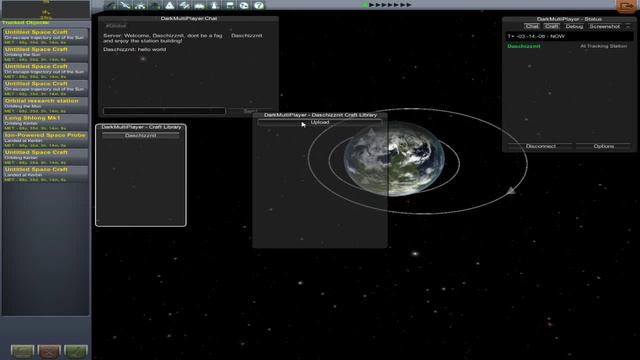
Task: Click the orange leave Tracking Station button
Action: (x=626, y=6)
